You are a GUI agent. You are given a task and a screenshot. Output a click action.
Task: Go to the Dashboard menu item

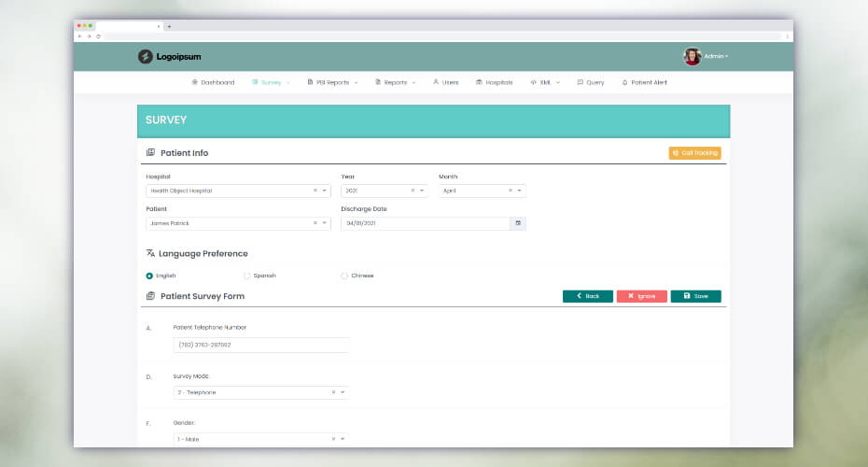click(x=213, y=82)
